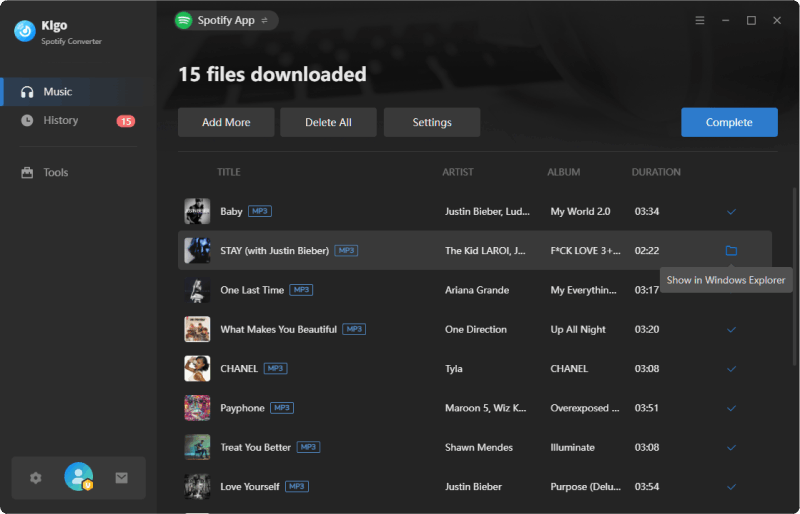Click MP3 tag next to Baby

(x=260, y=211)
